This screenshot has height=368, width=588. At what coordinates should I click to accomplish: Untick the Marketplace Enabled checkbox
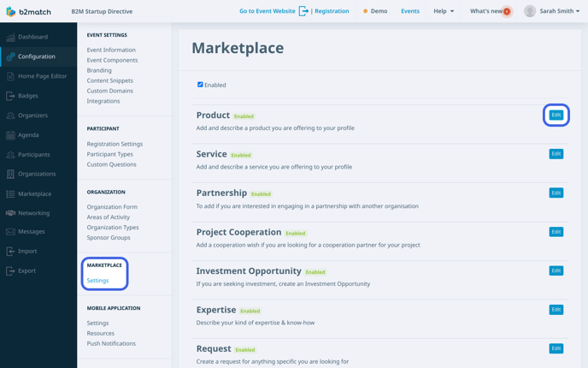point(200,85)
